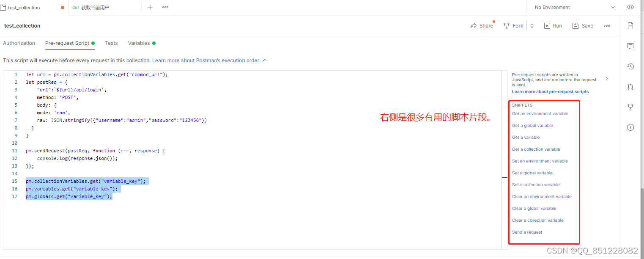Image resolution: width=644 pixels, height=259 pixels.
Task: Select the Pre-request Script tab
Action: tap(70, 43)
